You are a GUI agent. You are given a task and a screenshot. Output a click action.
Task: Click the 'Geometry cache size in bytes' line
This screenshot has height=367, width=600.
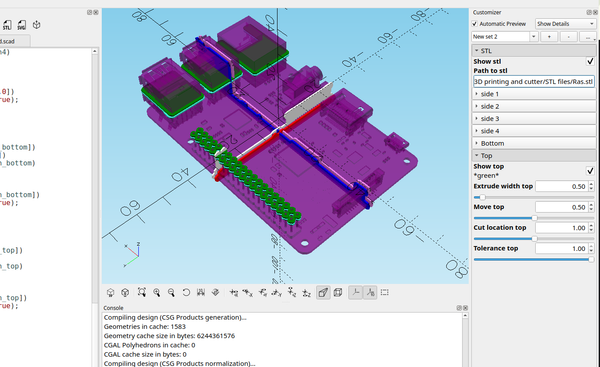coord(170,336)
